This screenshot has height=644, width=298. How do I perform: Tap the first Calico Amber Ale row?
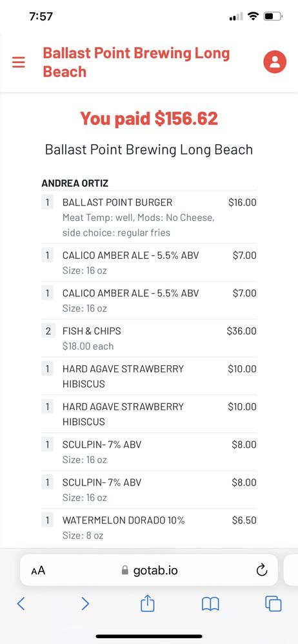point(148,263)
